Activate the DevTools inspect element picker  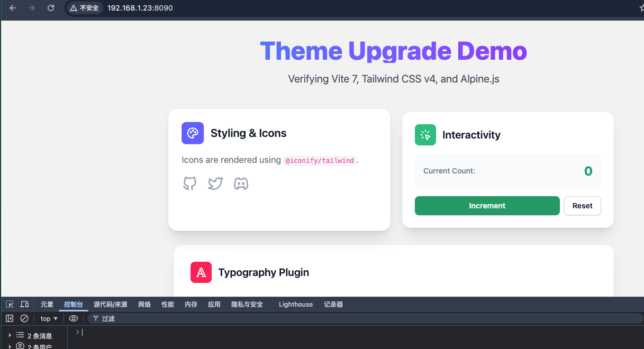pos(10,305)
